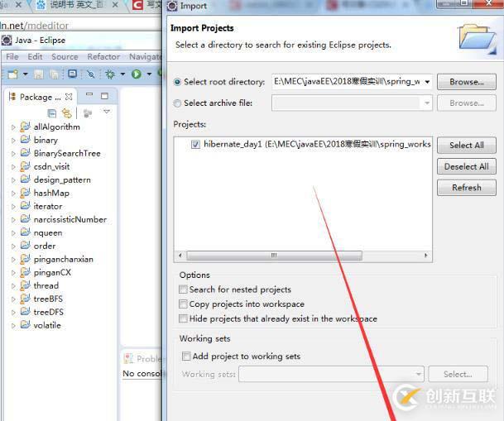Viewport: 504px width, 421px height.
Task: Maximize the Package Explorer view
Action: pos(104,96)
